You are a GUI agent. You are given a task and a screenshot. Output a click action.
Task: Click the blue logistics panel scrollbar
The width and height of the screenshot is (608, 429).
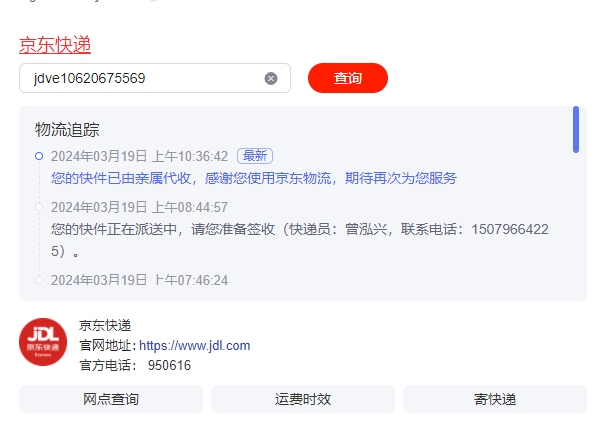(576, 129)
